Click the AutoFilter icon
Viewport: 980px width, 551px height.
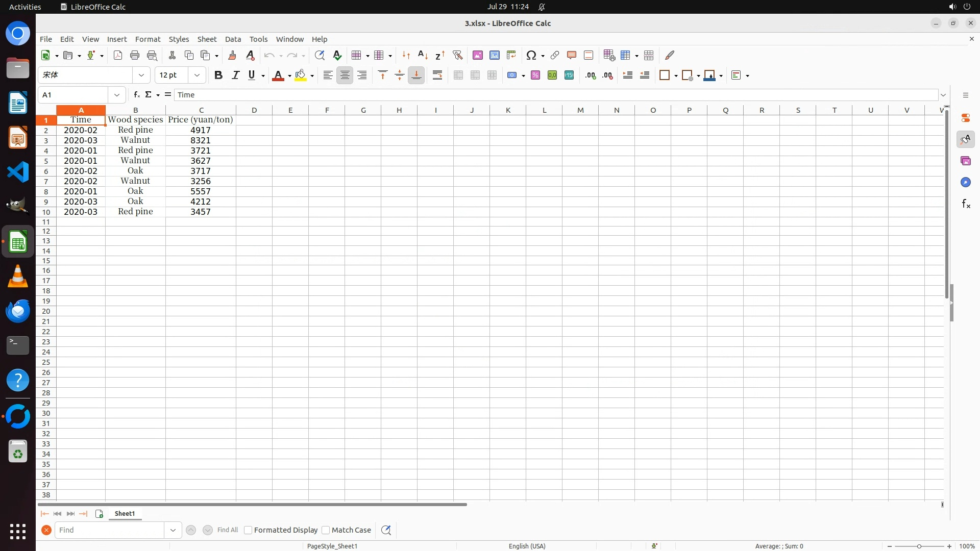tap(457, 55)
